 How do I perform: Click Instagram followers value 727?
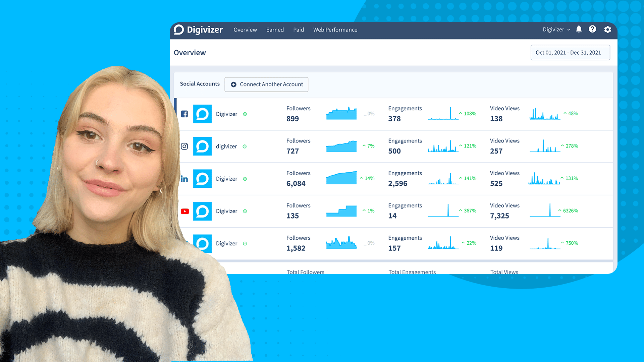292,151
